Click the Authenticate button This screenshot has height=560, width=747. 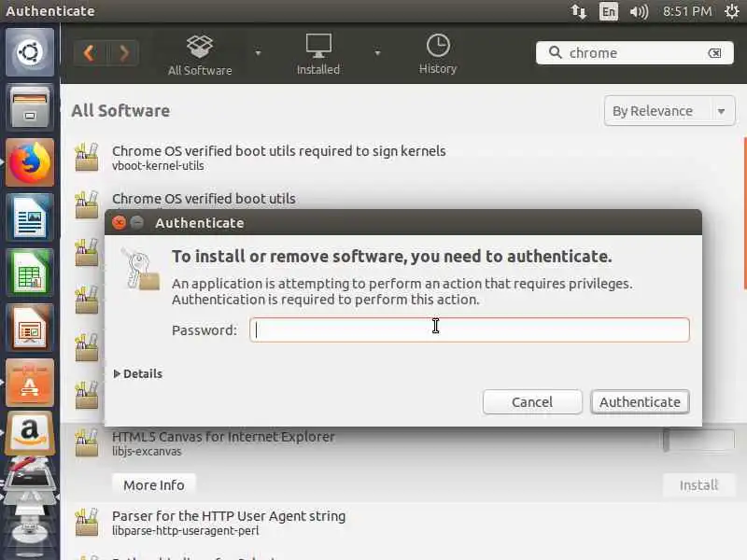[x=640, y=402]
